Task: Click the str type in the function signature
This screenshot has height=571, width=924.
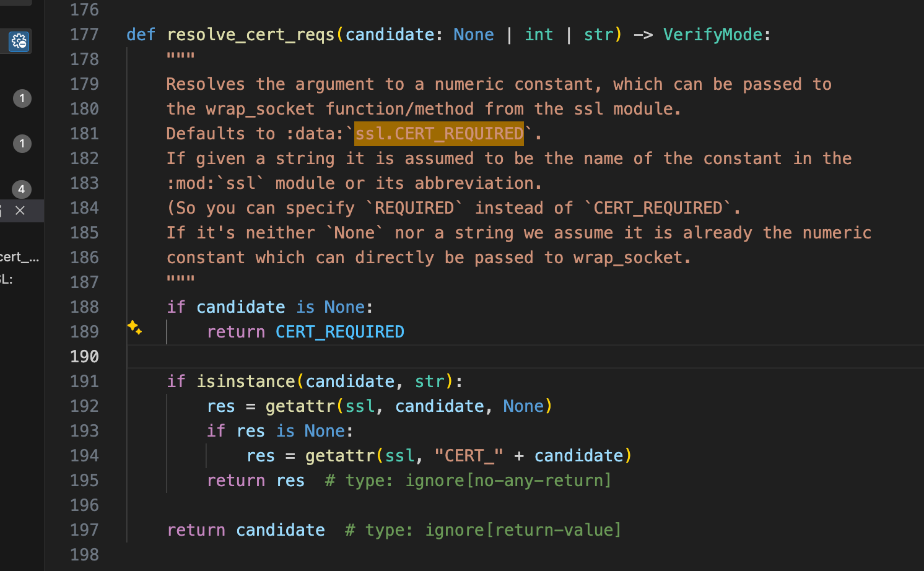Action: (x=599, y=35)
